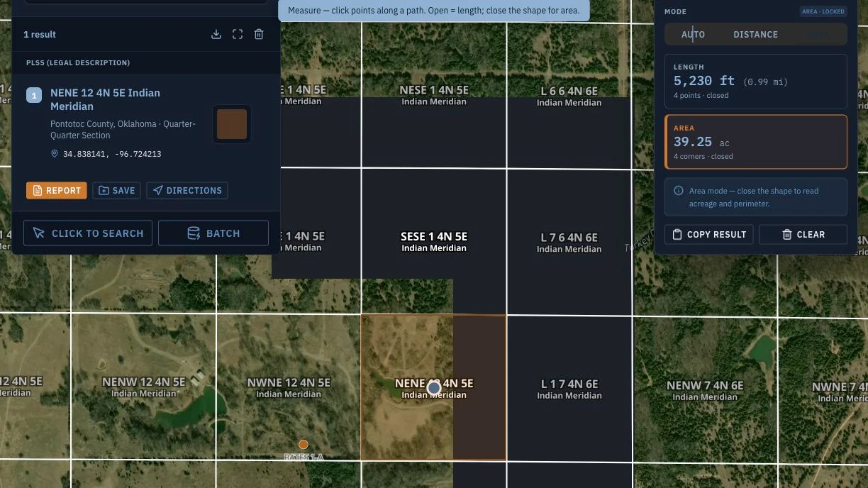Screen dimensions: 868x488
Task: Click the measure instruction tooltip banner
Action: (434, 11)
